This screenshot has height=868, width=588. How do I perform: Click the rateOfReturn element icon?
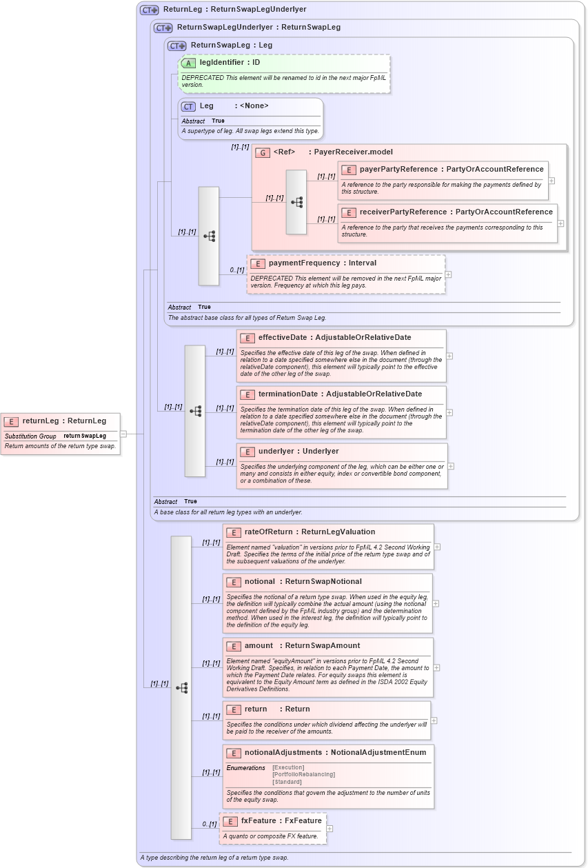(232, 532)
